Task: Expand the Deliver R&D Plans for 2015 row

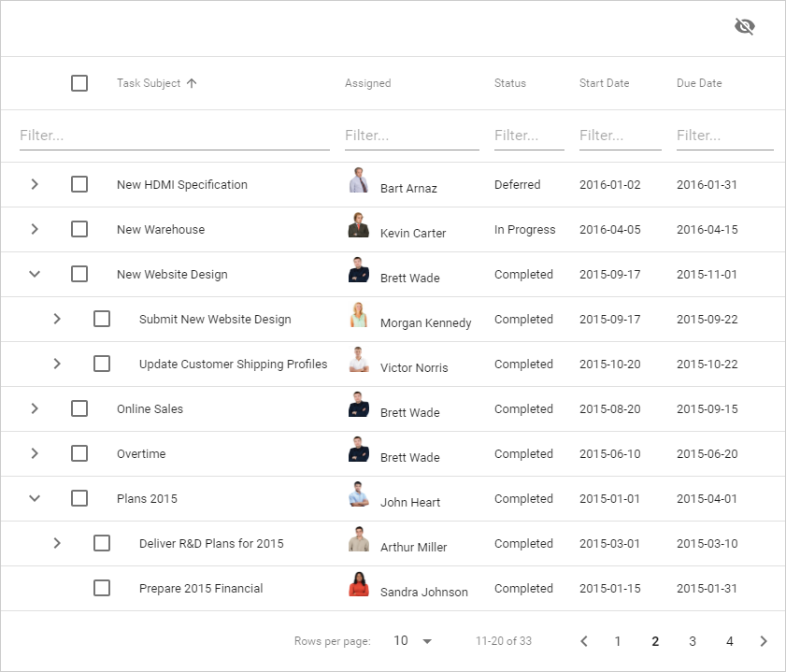Action: pos(57,543)
